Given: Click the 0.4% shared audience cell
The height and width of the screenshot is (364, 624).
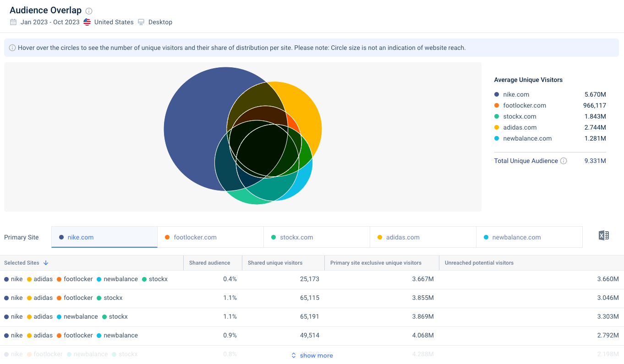Looking at the screenshot, I should [230, 279].
